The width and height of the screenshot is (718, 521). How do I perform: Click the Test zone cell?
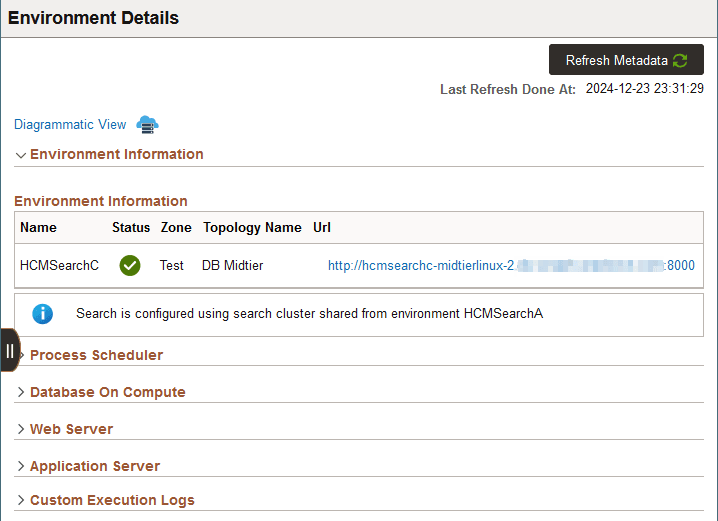tap(172, 266)
